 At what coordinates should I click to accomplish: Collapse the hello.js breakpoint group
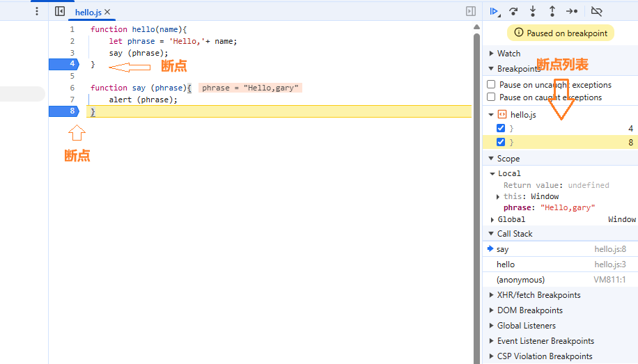coord(492,115)
